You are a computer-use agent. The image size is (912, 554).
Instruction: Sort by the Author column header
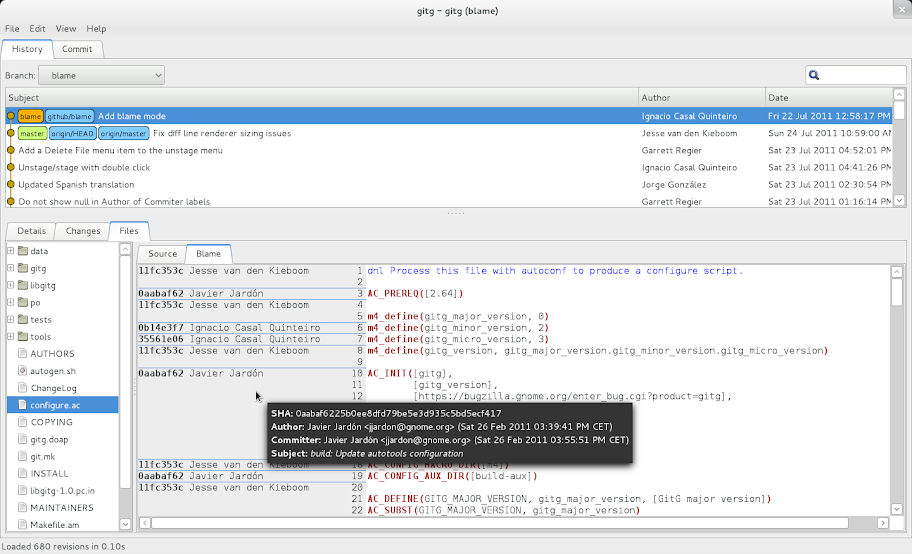702,98
